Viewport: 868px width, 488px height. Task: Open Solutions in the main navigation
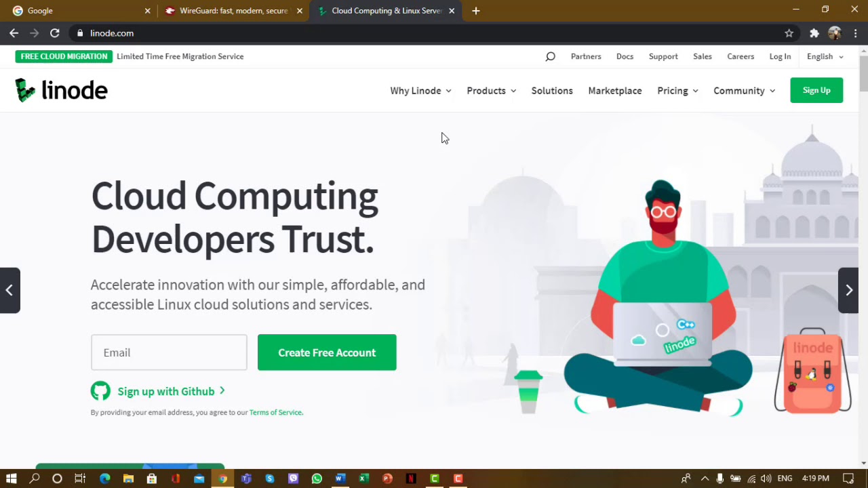coord(552,90)
